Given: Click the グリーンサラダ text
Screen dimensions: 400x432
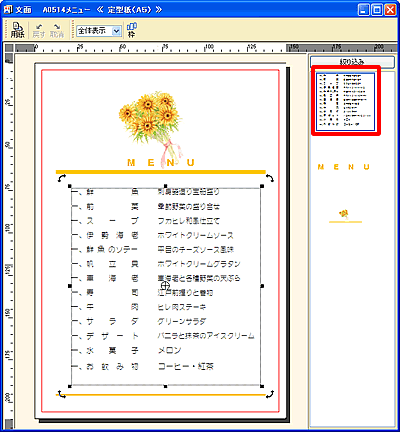Looking at the screenshot, I should [x=182, y=322].
